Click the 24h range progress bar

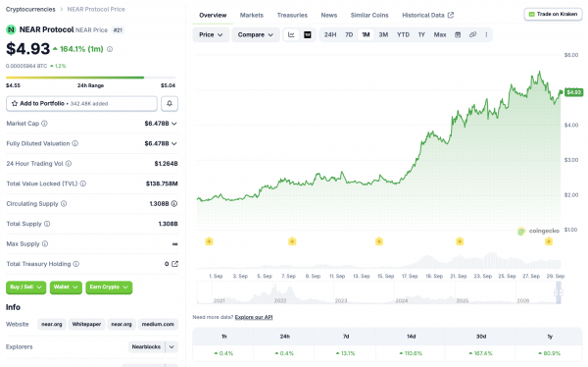pos(91,78)
